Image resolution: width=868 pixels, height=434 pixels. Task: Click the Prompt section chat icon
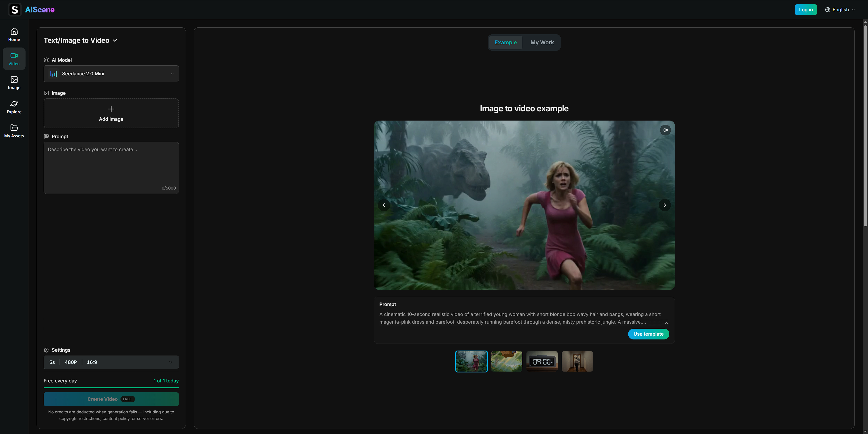pyautogui.click(x=47, y=137)
